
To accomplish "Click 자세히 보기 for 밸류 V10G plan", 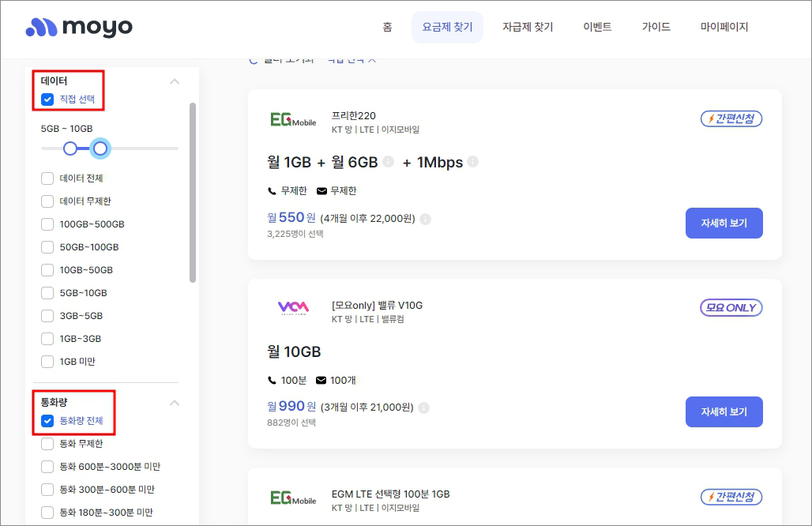I will tap(724, 412).
